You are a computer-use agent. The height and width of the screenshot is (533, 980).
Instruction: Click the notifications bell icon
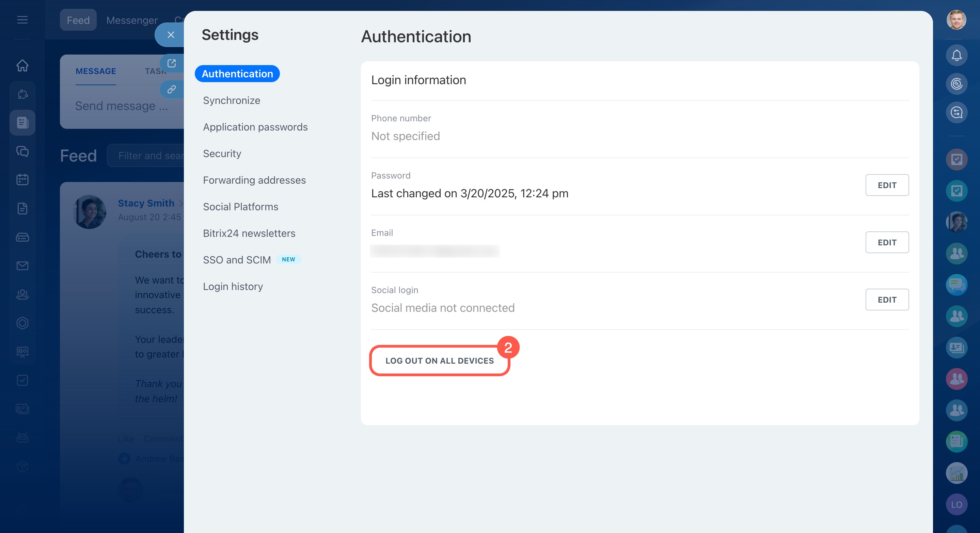956,56
